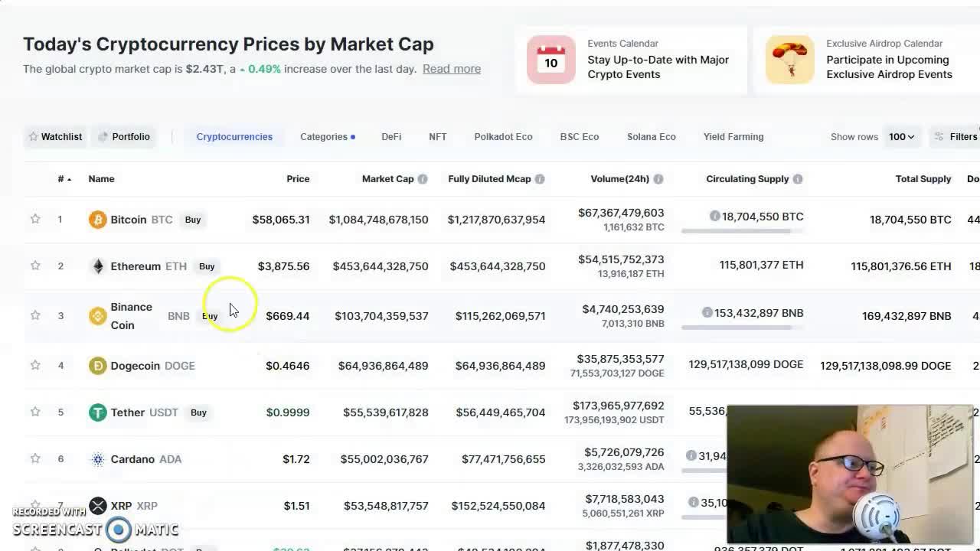Viewport: 980px width, 551px height.
Task: Click Bitcoin circulating supply progress bar
Action: pyautogui.click(x=743, y=230)
